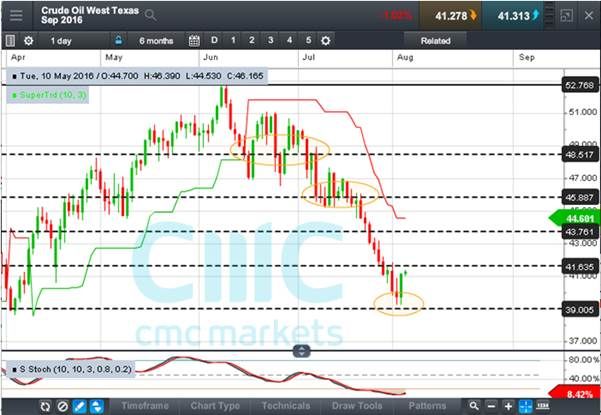Search for another instrument with magnifier icon
601x415 pixels.
(x=150, y=16)
